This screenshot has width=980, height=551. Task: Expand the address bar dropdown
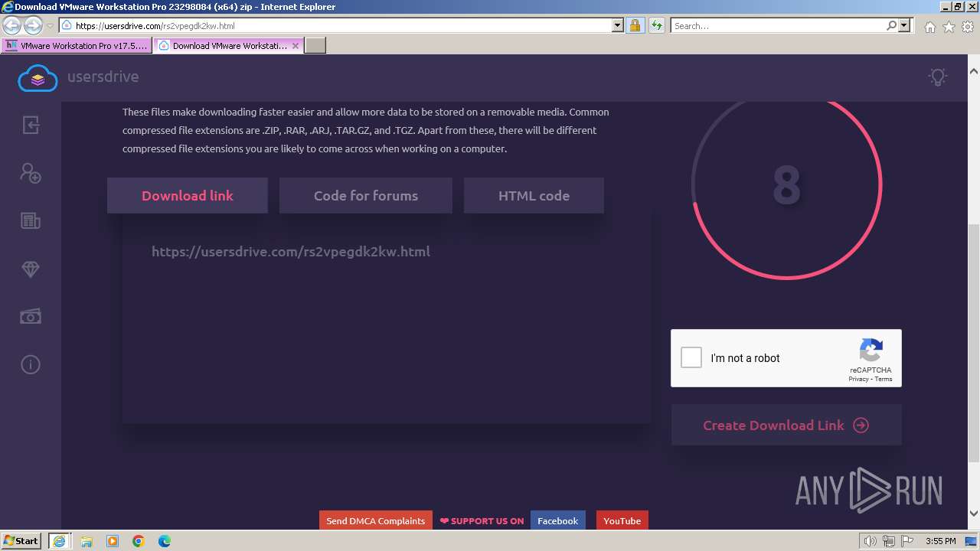(x=618, y=25)
